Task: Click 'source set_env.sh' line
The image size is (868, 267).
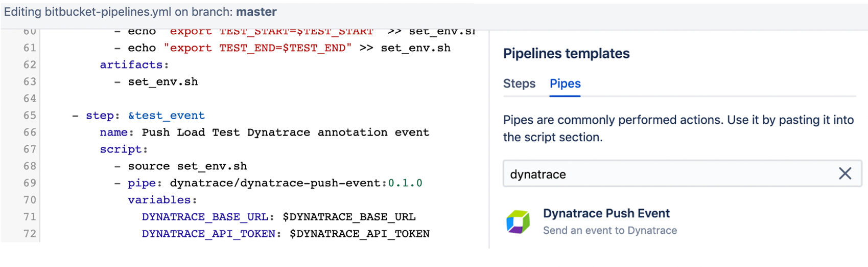Action: (187, 166)
